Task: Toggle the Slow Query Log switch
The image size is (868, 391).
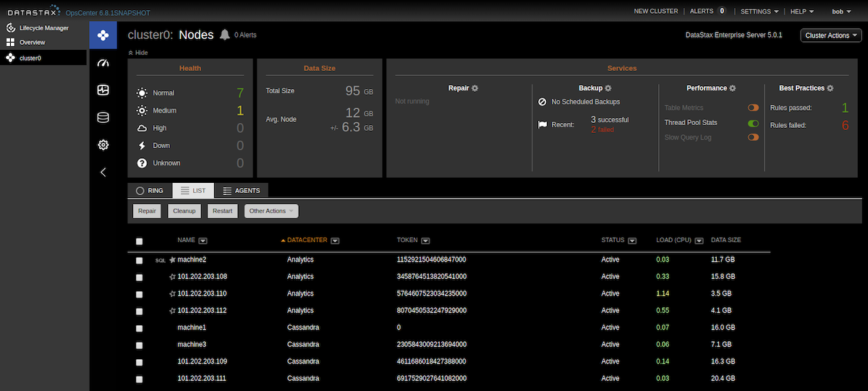Action: coord(753,137)
